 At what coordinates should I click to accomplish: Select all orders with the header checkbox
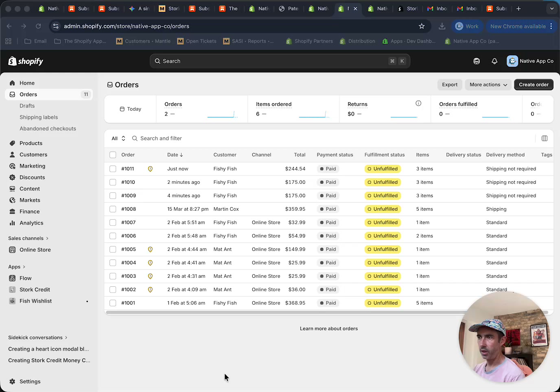click(113, 155)
